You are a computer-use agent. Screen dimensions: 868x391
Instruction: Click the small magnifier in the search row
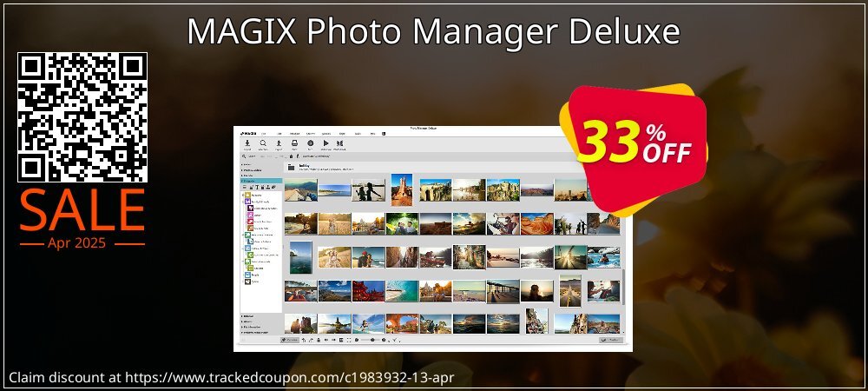244,156
